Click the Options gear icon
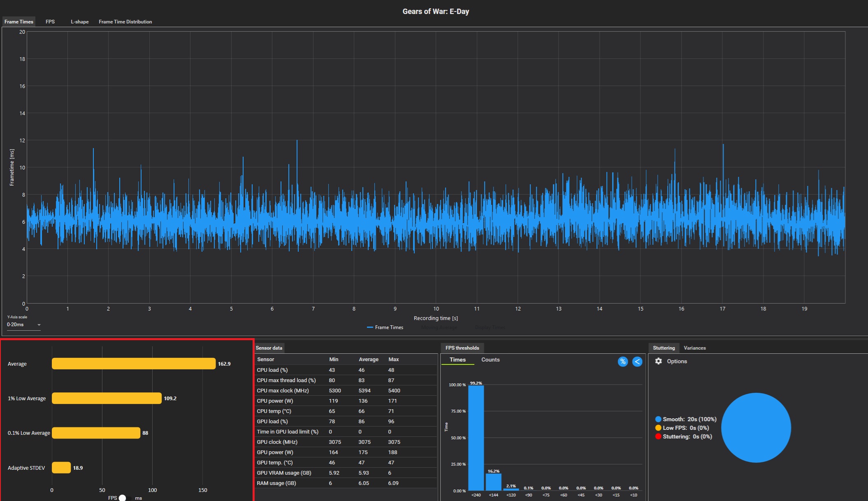 [x=658, y=361]
